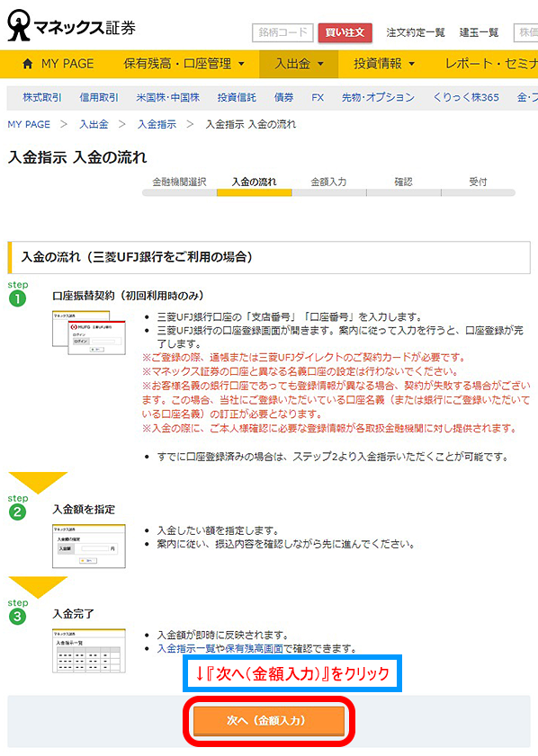Select 投資信託 in submenu bar
The image size is (538, 756).
tap(237, 97)
